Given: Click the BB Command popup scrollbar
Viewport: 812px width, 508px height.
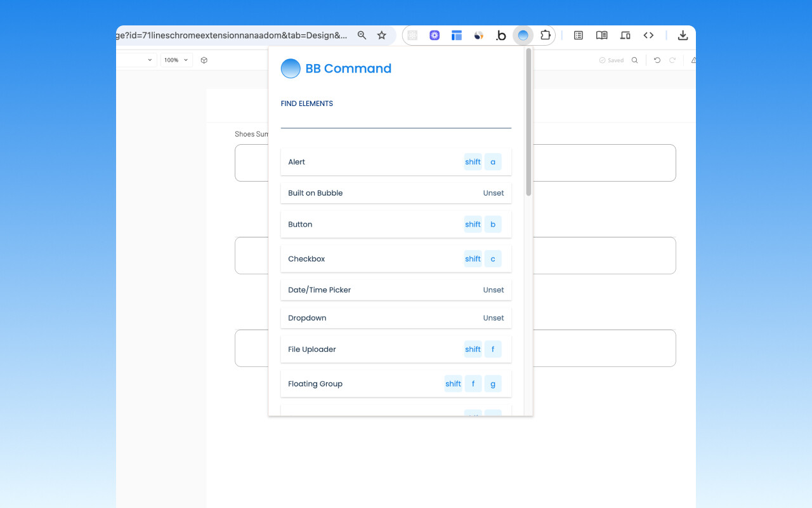Looking at the screenshot, I should pyautogui.click(x=528, y=123).
